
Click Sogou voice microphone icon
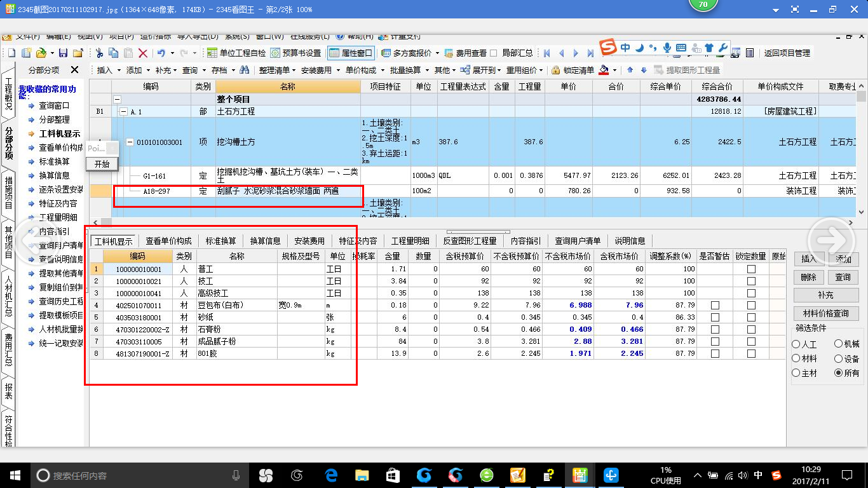click(667, 48)
